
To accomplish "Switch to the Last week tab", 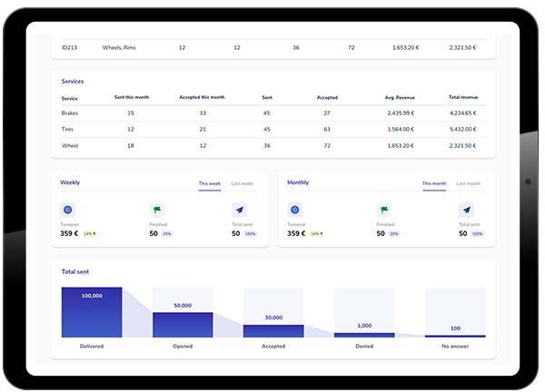I will click(242, 183).
